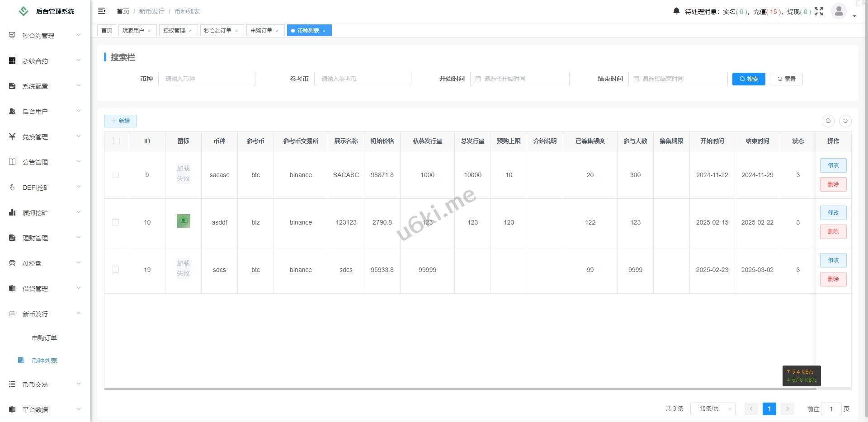868x422 pixels.
Task: Close the 玩家用户 tab
Action: click(x=149, y=31)
